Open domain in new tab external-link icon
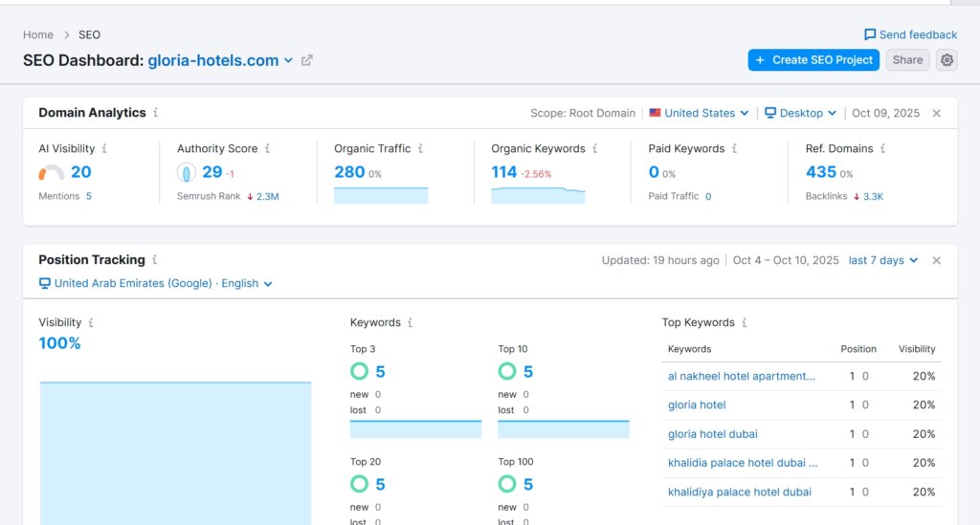The width and height of the screenshot is (980, 525). click(307, 60)
